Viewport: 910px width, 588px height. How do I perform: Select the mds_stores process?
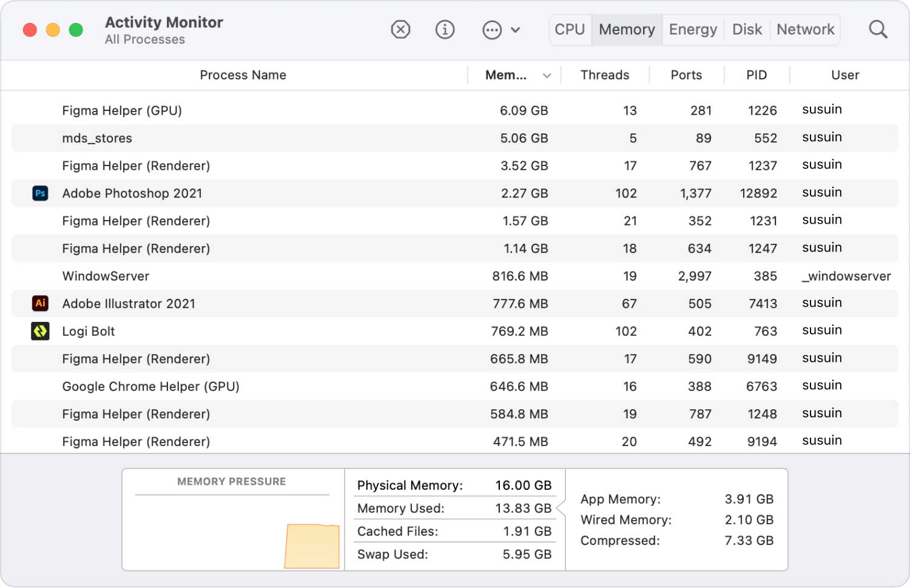pos(455,138)
